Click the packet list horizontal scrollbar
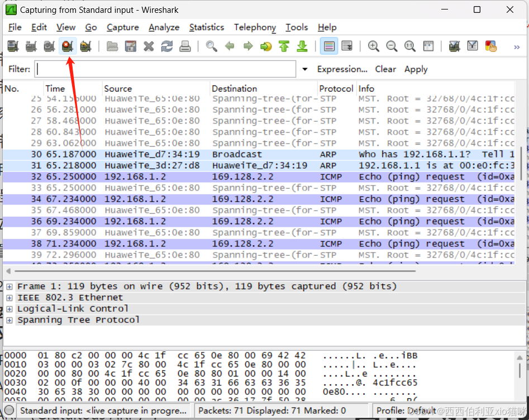Image resolution: width=529 pixels, height=420 pixels. click(215, 271)
